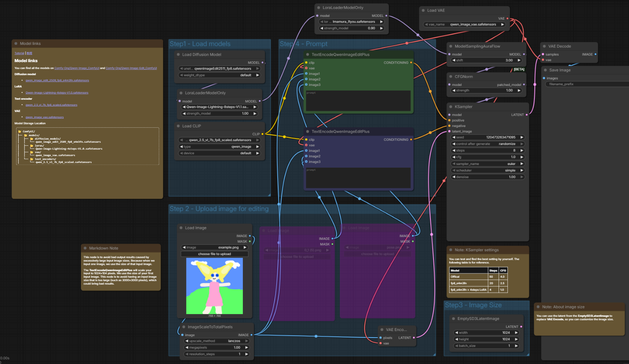
Task: Click CLIP output port on Load CLIP
Action: [262, 134]
